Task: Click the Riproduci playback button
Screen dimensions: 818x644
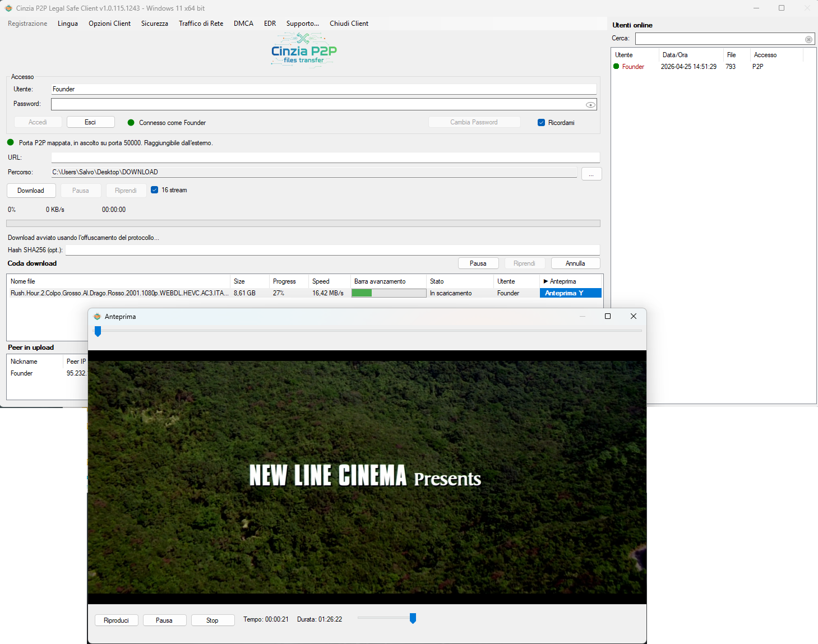Action: click(x=117, y=620)
